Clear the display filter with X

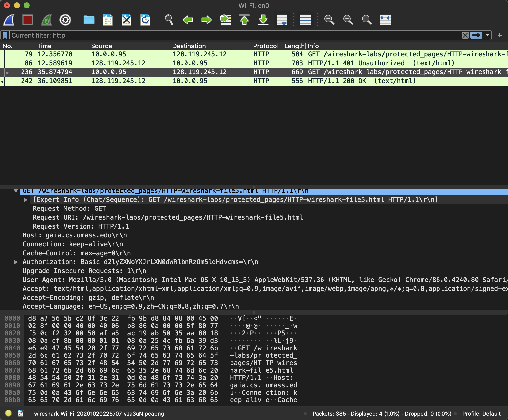[x=465, y=35]
